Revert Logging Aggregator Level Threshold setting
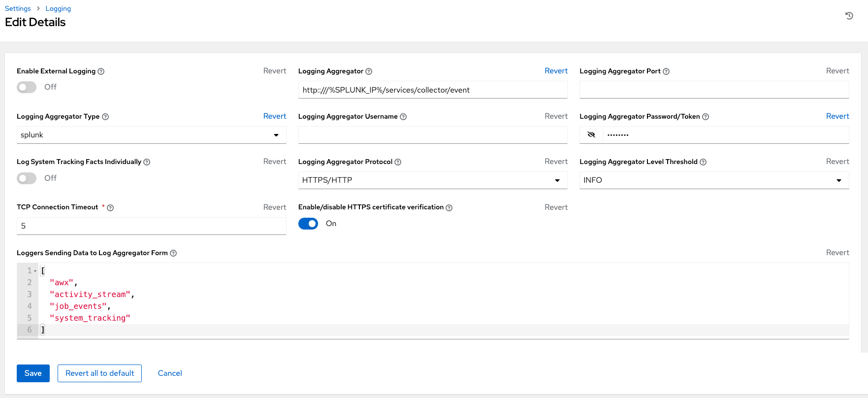The height and width of the screenshot is (398, 868). coord(837,162)
